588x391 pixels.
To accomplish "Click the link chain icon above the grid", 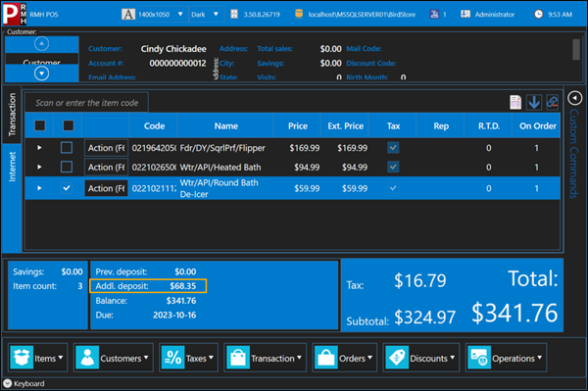I will pos(552,102).
